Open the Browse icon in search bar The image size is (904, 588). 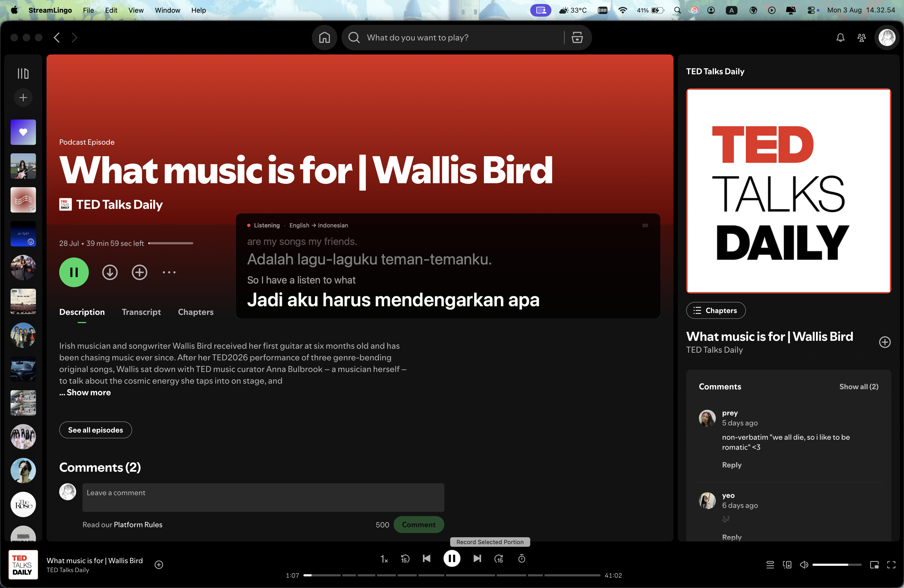(x=577, y=38)
